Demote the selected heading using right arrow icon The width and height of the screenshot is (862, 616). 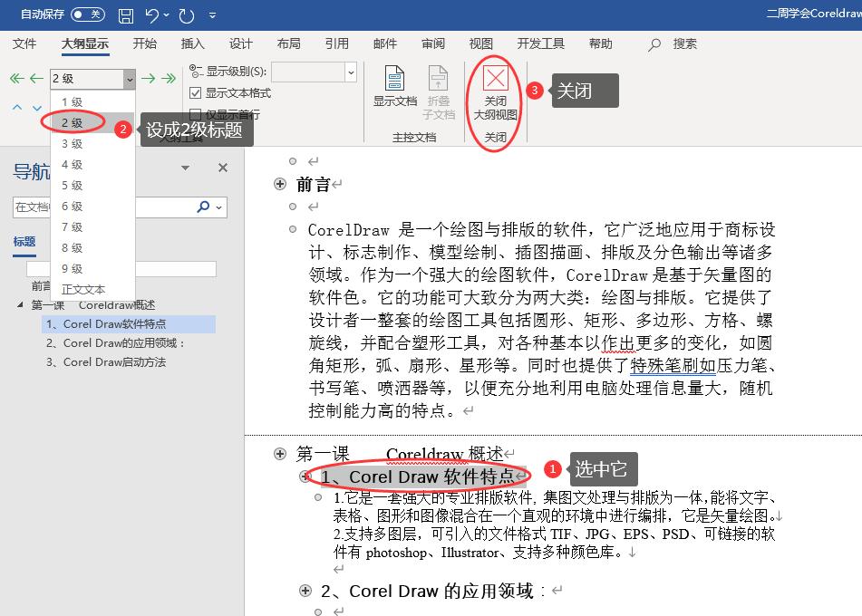click(147, 79)
